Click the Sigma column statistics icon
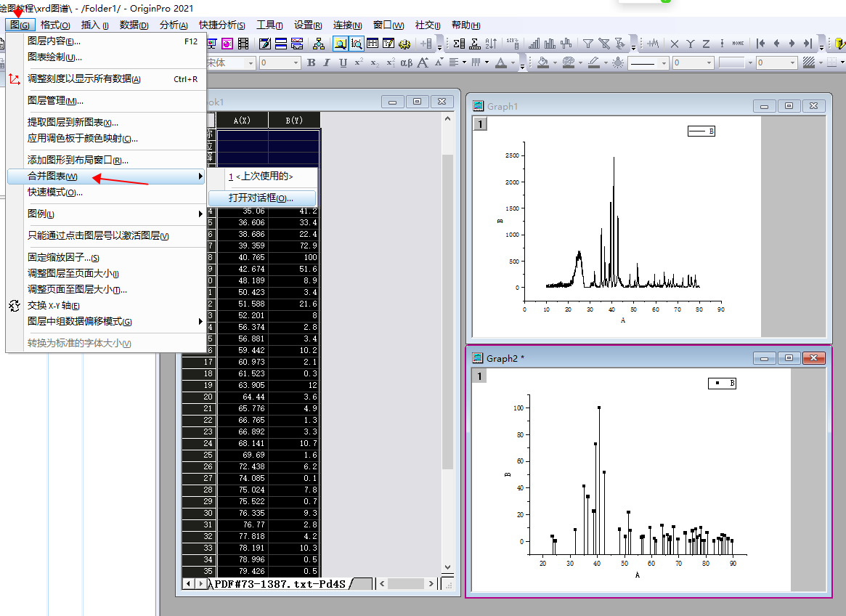The width and height of the screenshot is (846, 616). (459, 44)
